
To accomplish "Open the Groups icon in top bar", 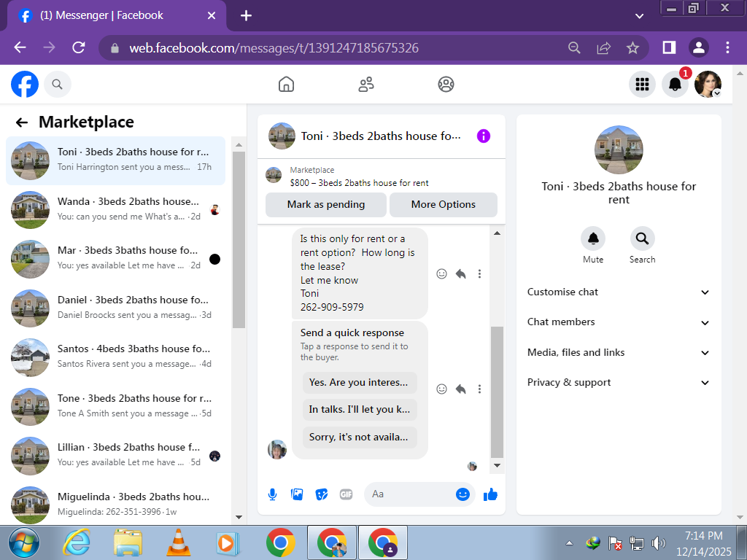I will click(x=446, y=85).
